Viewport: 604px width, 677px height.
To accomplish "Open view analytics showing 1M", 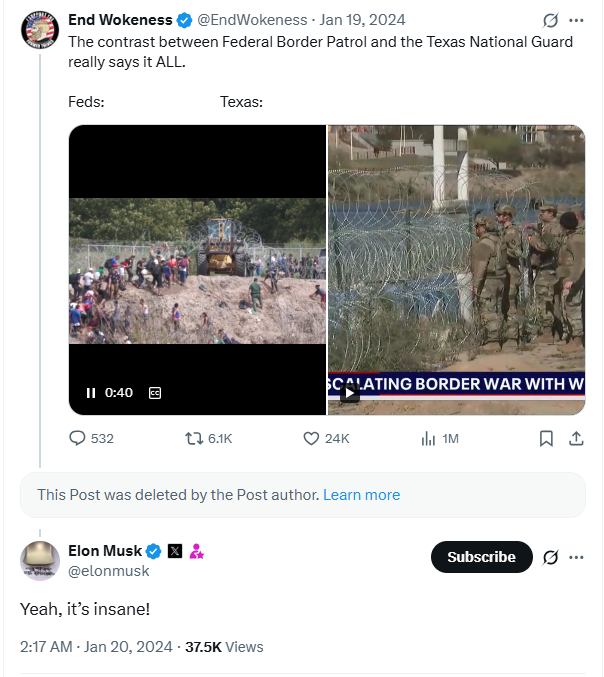I will click(x=428, y=438).
